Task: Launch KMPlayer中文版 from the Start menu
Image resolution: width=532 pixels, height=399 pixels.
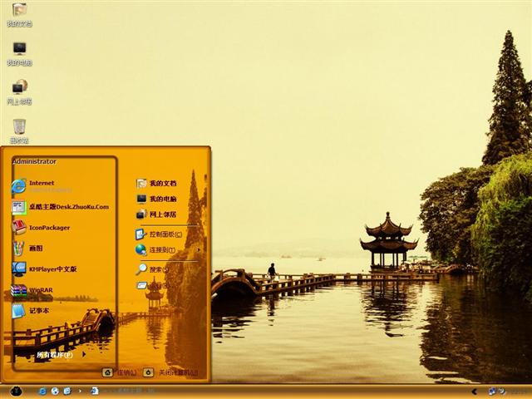Action: [44, 269]
